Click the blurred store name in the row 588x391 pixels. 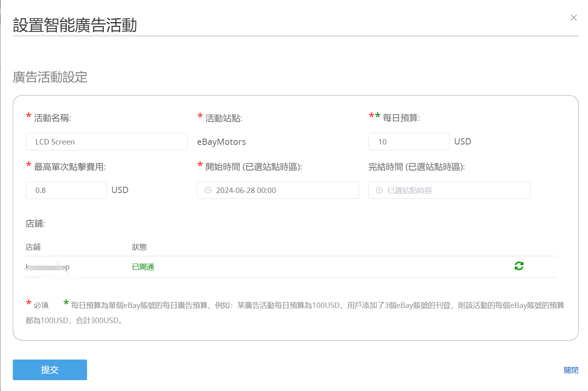pyautogui.click(x=47, y=267)
